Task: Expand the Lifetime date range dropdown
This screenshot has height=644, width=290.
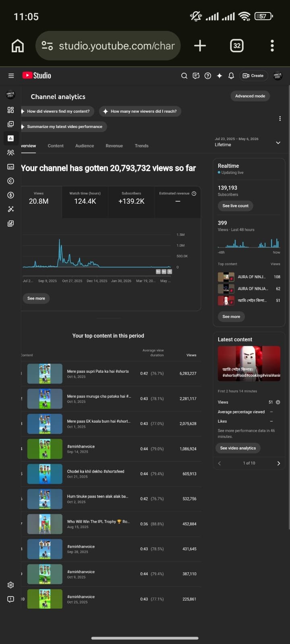Action: [x=248, y=142]
